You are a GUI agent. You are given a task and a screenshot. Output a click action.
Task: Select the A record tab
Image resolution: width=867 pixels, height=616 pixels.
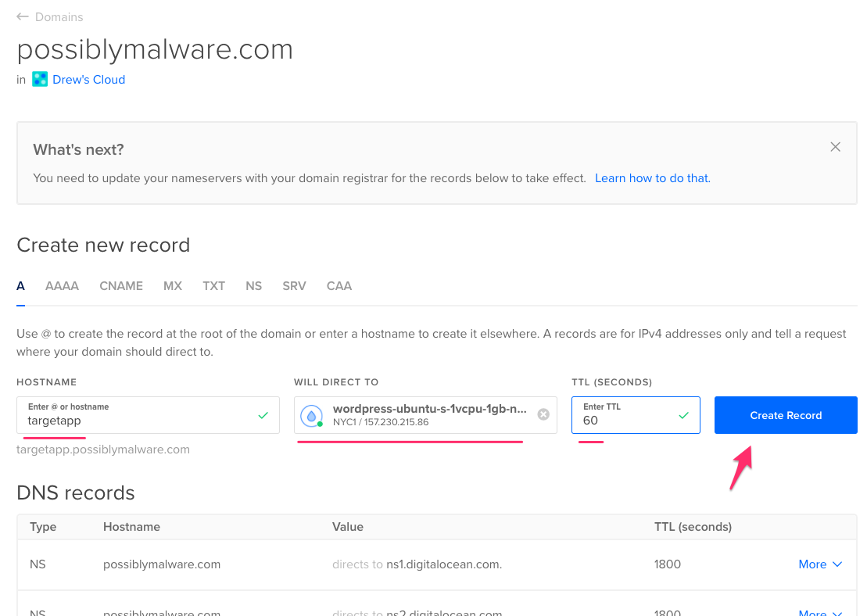pyautogui.click(x=20, y=286)
